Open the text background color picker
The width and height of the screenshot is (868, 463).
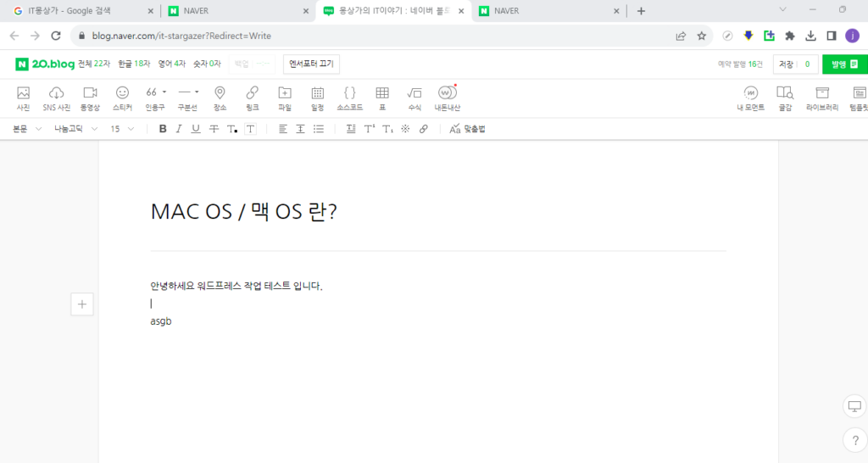(251, 129)
